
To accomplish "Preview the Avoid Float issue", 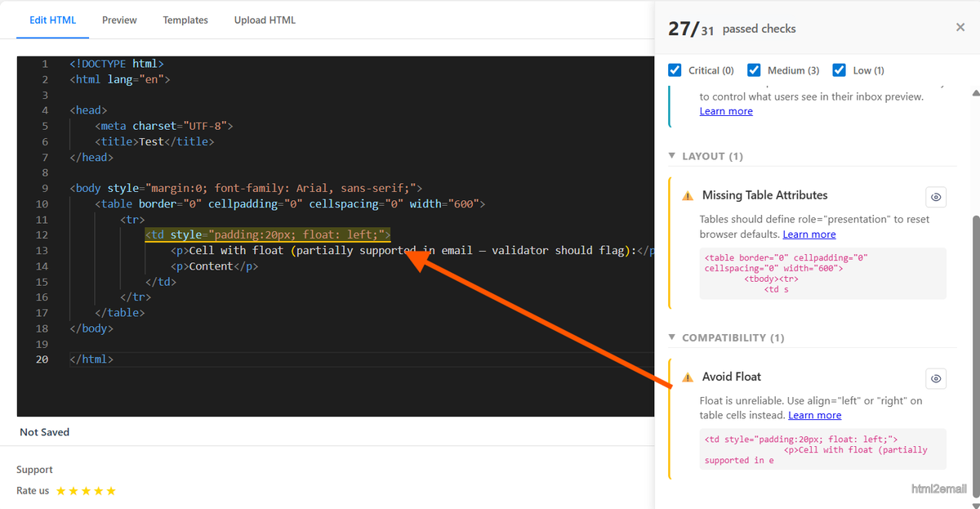I will tap(936, 378).
